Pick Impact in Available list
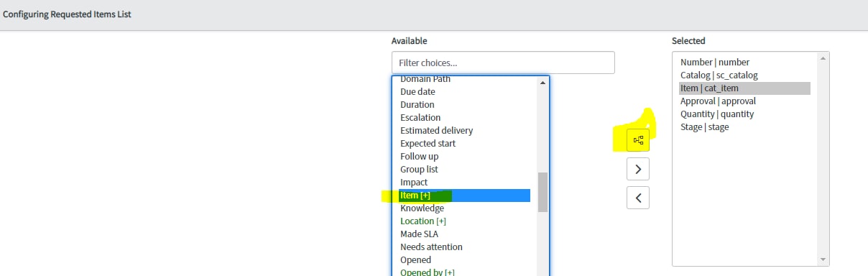Viewport: 868px width, 276px height. point(465,183)
